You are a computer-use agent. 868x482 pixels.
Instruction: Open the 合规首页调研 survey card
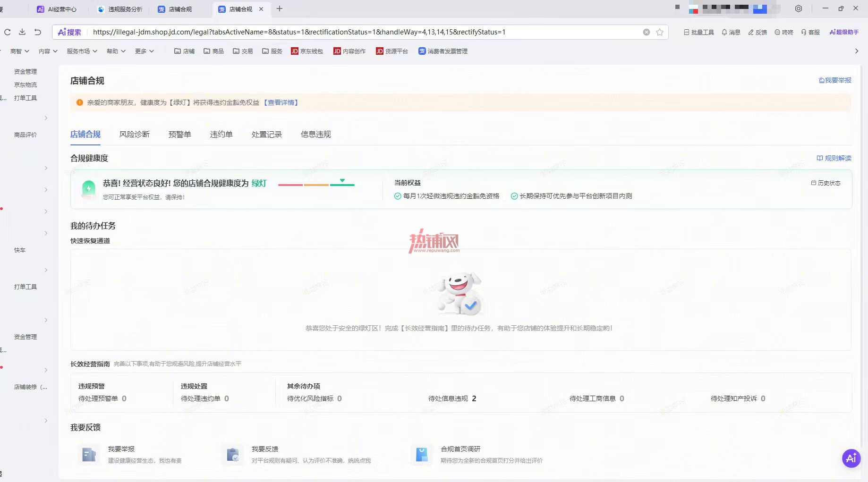tap(477, 454)
